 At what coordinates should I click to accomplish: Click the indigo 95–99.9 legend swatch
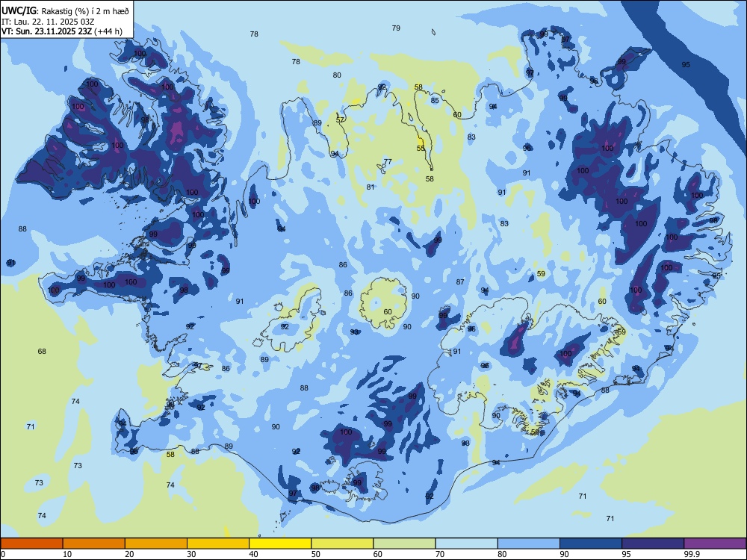pyautogui.click(x=653, y=544)
